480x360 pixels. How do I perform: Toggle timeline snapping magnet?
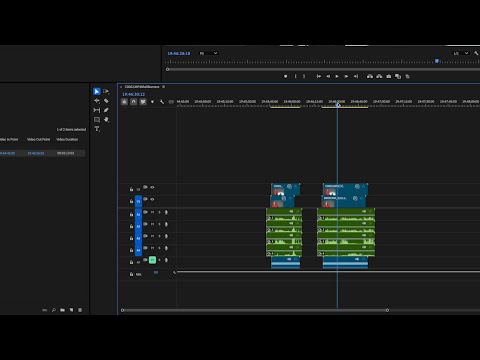point(134,102)
